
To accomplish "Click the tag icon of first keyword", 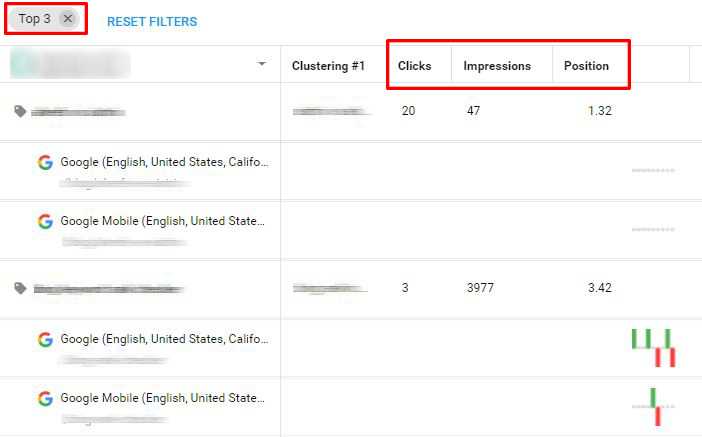I will 20,112.
